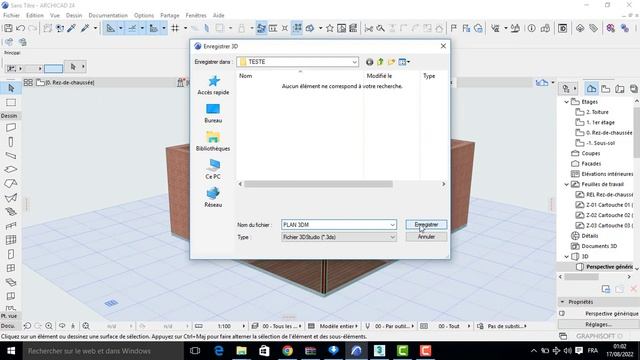Click the info icon in toolbar

click(531, 28)
